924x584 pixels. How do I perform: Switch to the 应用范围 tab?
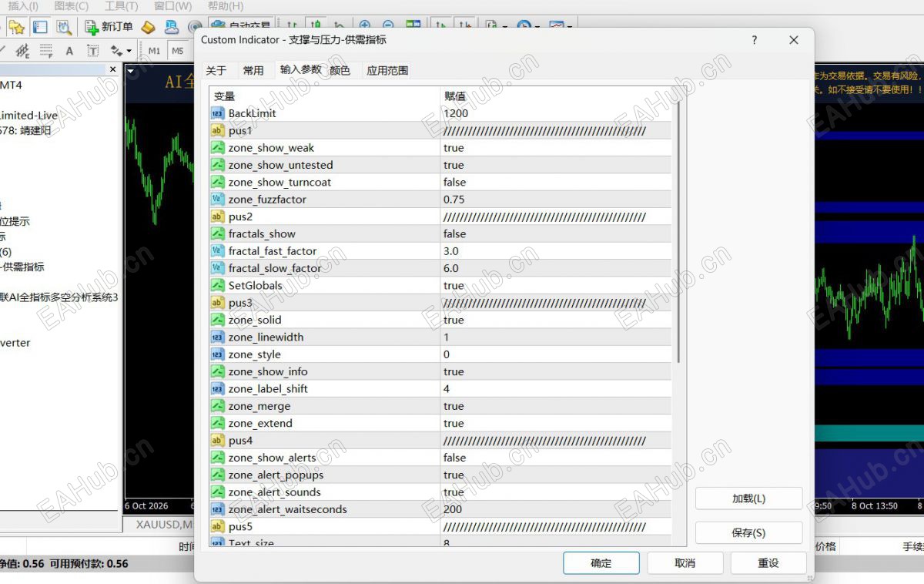click(x=387, y=70)
